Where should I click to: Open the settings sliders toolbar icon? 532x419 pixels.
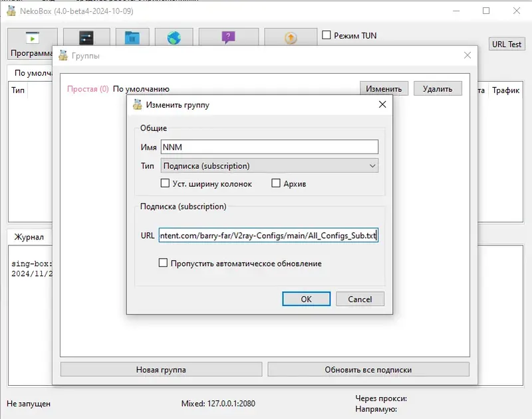86,38
